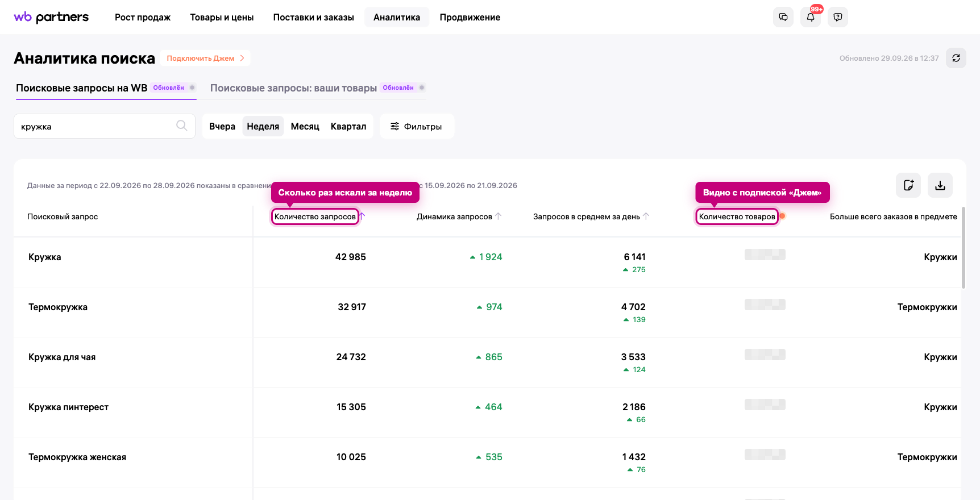The width and height of the screenshot is (980, 500).
Task: Open the feedback question icon in header
Action: [x=838, y=17]
